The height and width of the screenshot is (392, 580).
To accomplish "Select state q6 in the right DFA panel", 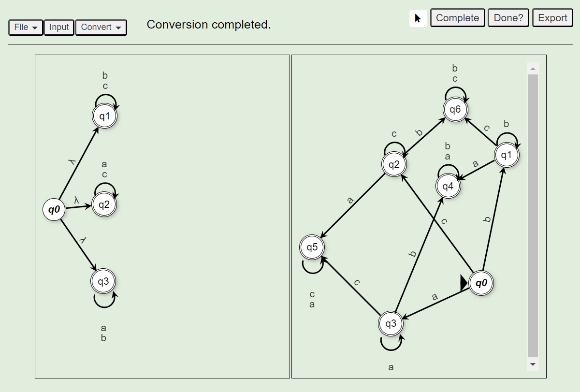I will [455, 110].
